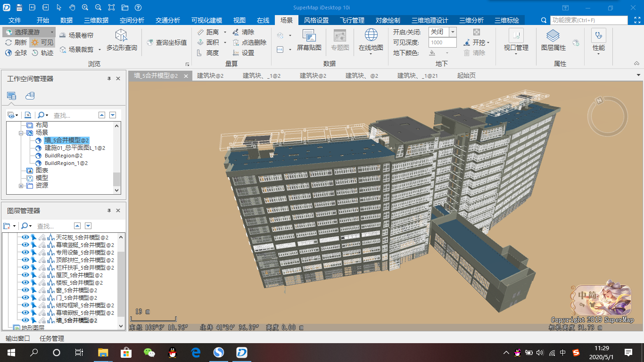The width and height of the screenshot is (644, 362).
Task: Expand the 开挖 dropdown
Action: (x=488, y=42)
